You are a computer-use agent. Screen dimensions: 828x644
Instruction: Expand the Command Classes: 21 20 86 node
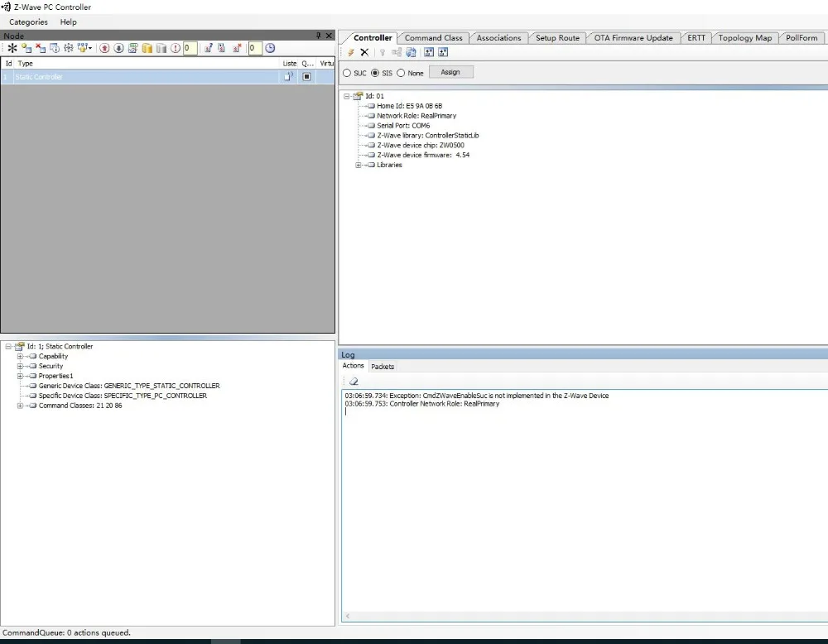point(20,406)
